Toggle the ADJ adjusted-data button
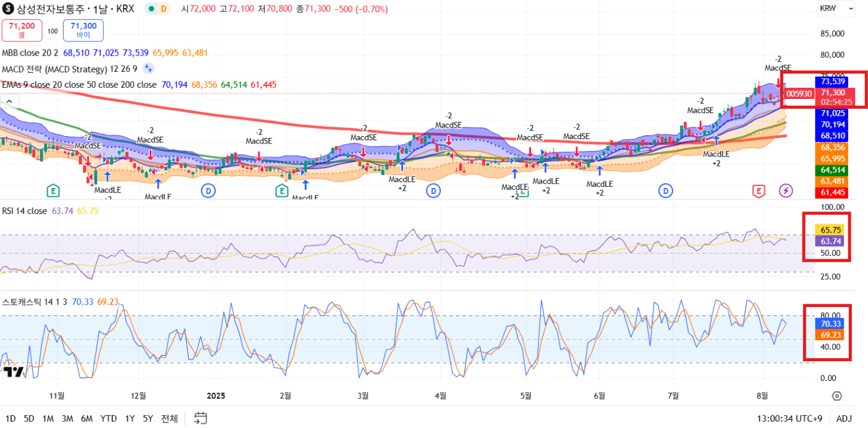This screenshot has height=428, width=868. pyautogui.click(x=843, y=419)
